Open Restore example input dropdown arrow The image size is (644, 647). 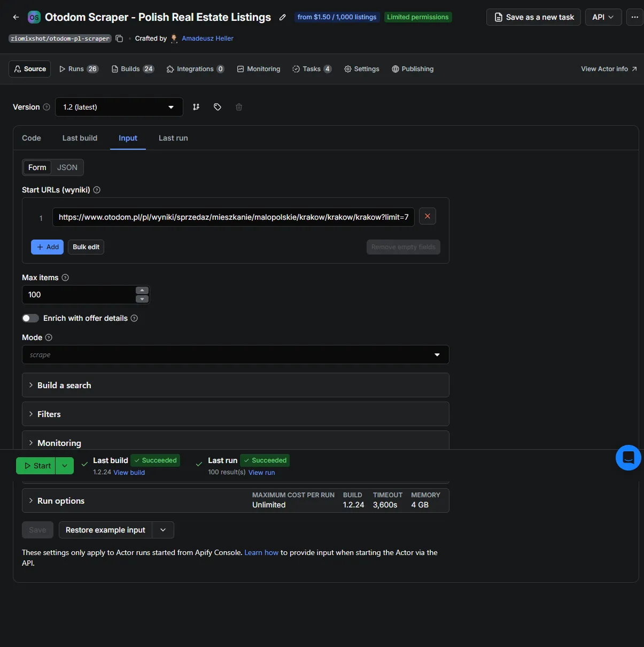click(163, 530)
